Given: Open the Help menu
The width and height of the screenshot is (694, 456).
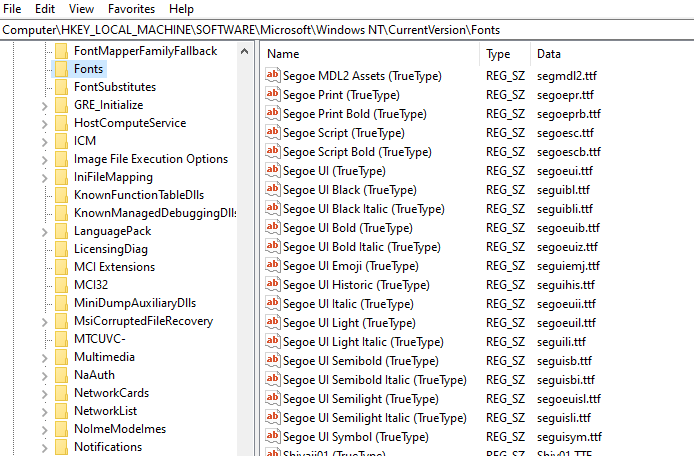Looking at the screenshot, I should tap(181, 9).
